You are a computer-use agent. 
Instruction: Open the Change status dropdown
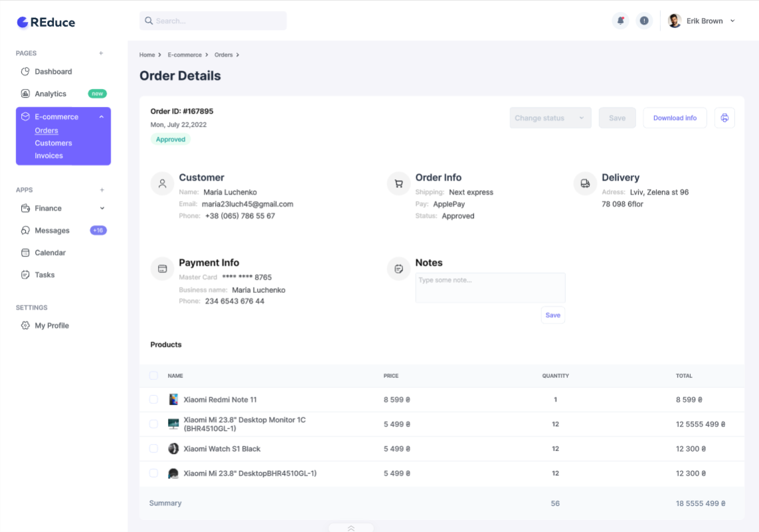(550, 118)
